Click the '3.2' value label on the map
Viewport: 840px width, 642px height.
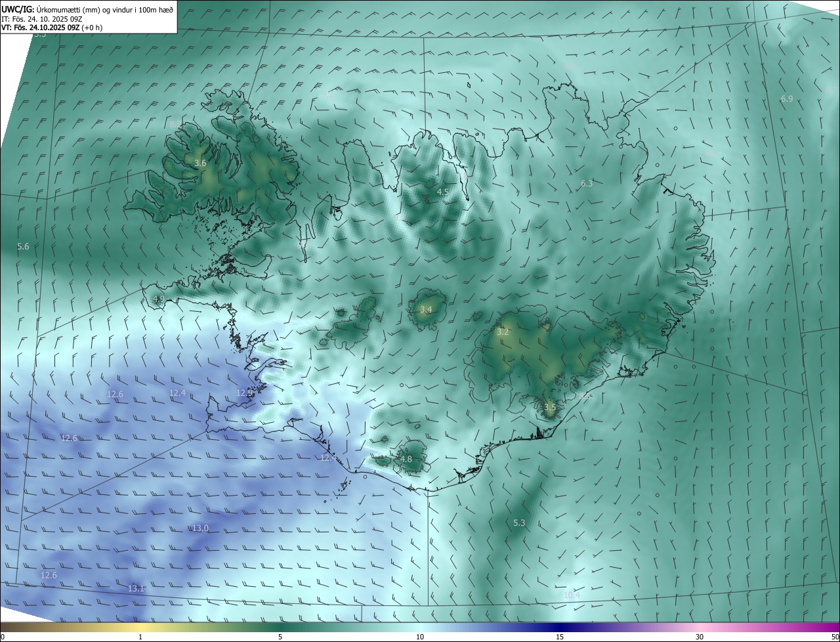(x=503, y=332)
